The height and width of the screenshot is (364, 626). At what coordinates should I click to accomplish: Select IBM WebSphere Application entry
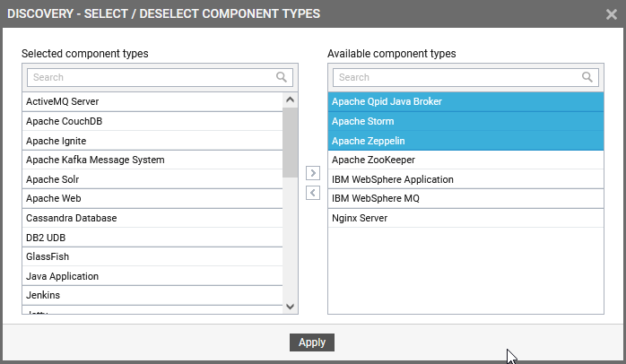pyautogui.click(x=465, y=179)
